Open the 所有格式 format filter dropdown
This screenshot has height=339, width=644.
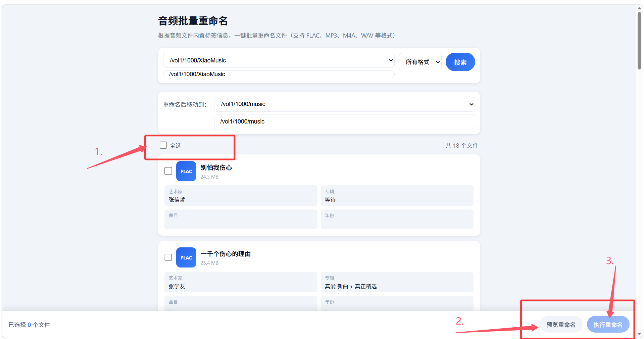coord(420,62)
